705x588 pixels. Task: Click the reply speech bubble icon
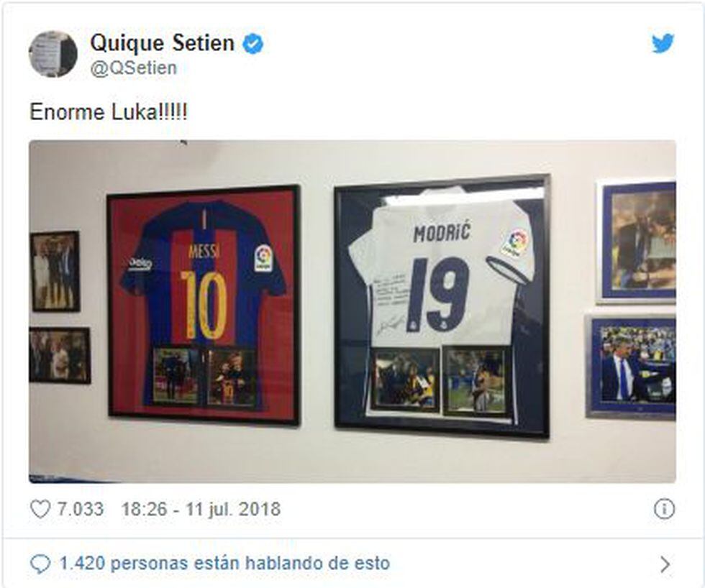pos(40,564)
